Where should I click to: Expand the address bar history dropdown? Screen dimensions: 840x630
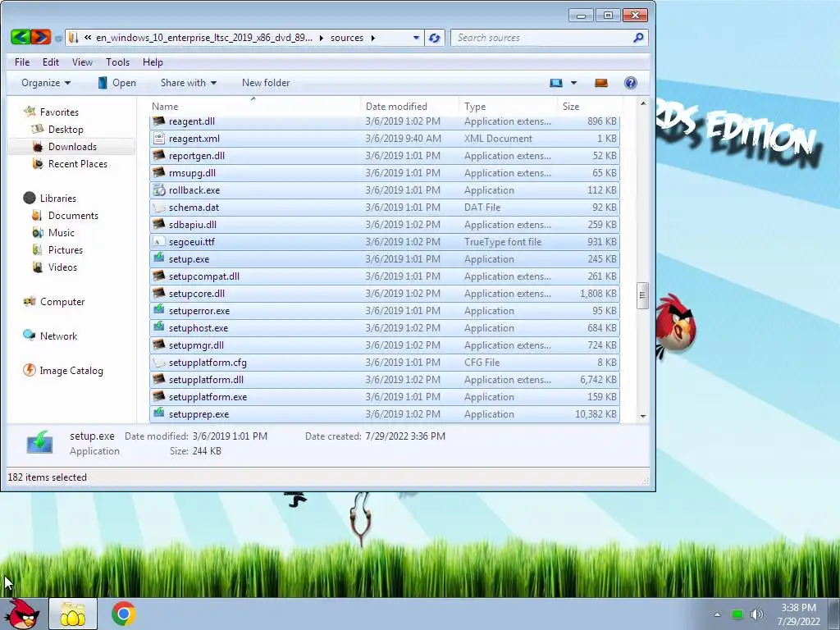click(x=416, y=38)
